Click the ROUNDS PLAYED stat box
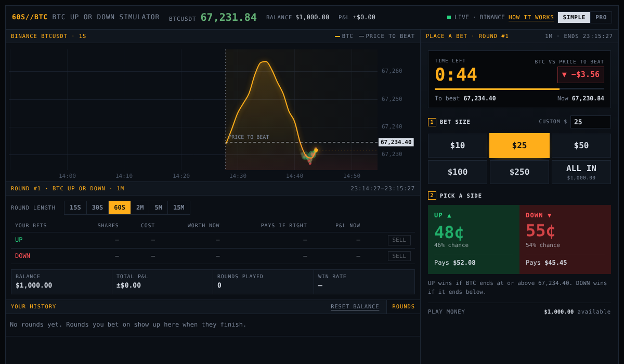624x364 pixels. tap(263, 282)
